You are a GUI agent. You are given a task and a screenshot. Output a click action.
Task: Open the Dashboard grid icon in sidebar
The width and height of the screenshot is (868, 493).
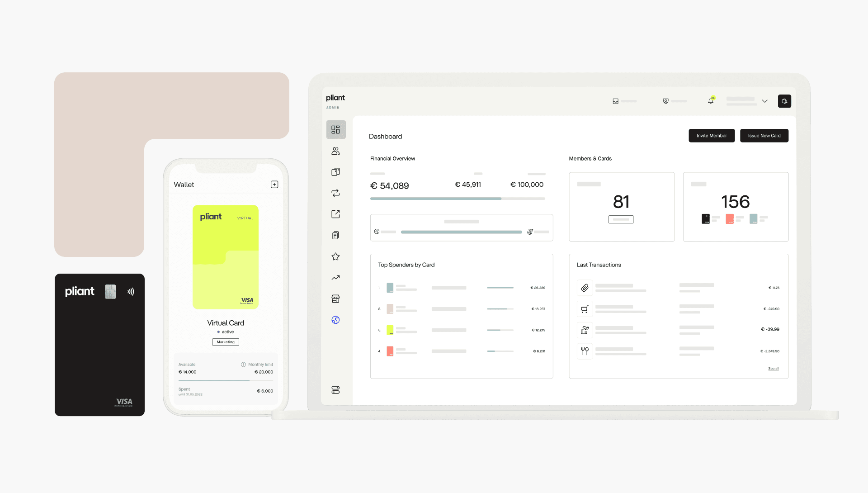[335, 130]
